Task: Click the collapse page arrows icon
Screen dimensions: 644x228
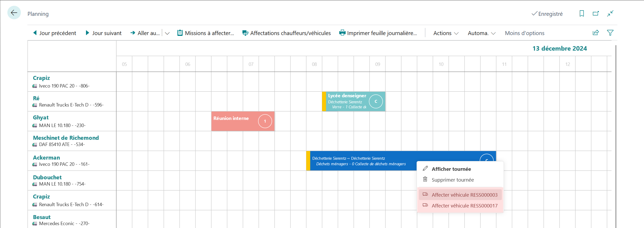Action: point(610,13)
